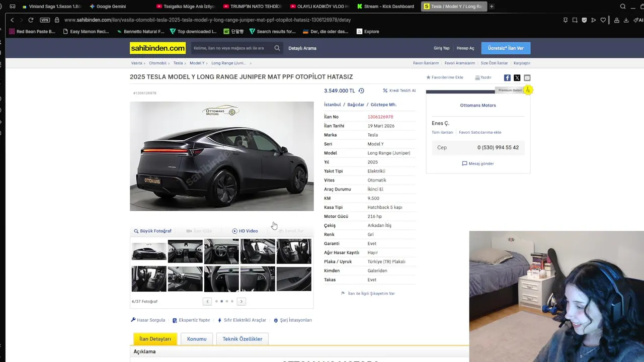The height and width of the screenshot is (362, 644).
Task: Click the star next to Favorilerime Ekle
Action: 429,77
